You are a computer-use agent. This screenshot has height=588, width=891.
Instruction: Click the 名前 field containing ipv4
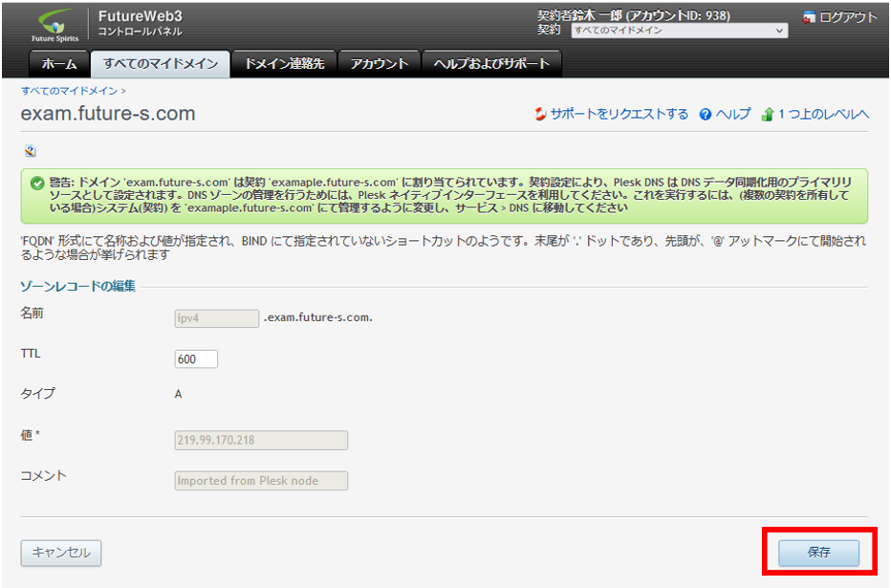tap(216, 318)
